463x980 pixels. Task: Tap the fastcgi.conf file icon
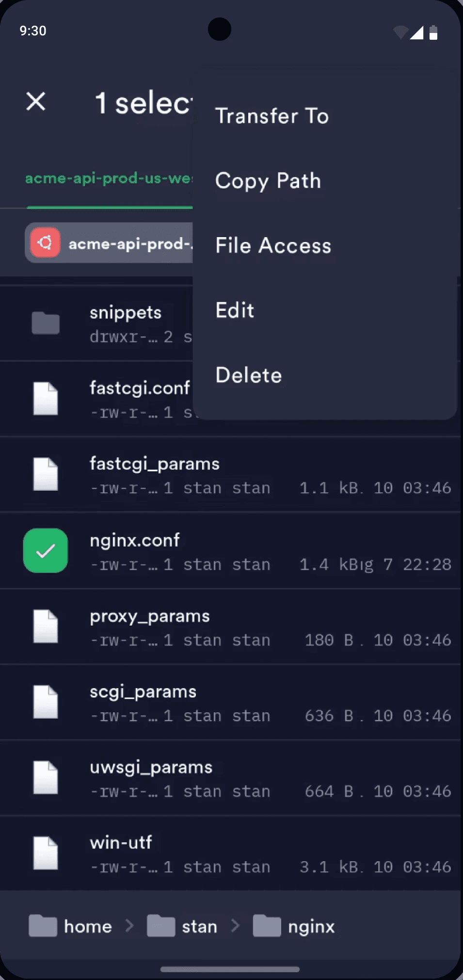46,399
